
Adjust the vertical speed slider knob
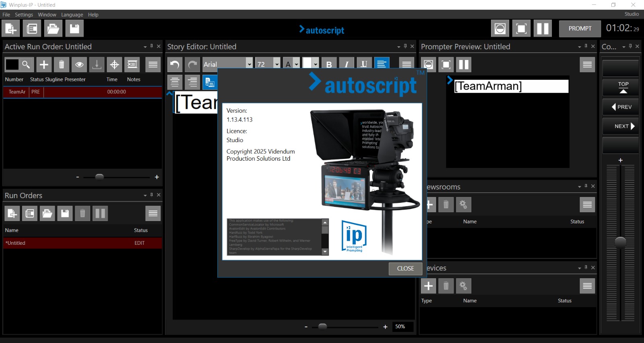point(621,242)
